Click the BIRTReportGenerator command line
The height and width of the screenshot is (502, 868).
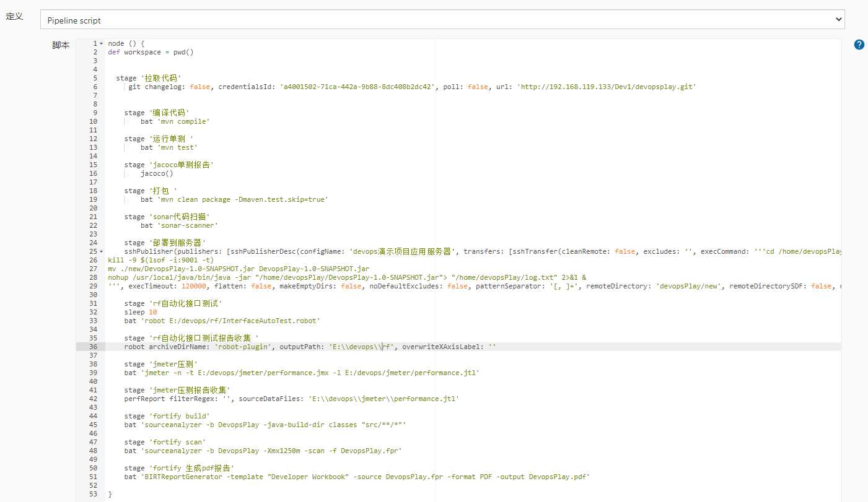click(x=357, y=477)
